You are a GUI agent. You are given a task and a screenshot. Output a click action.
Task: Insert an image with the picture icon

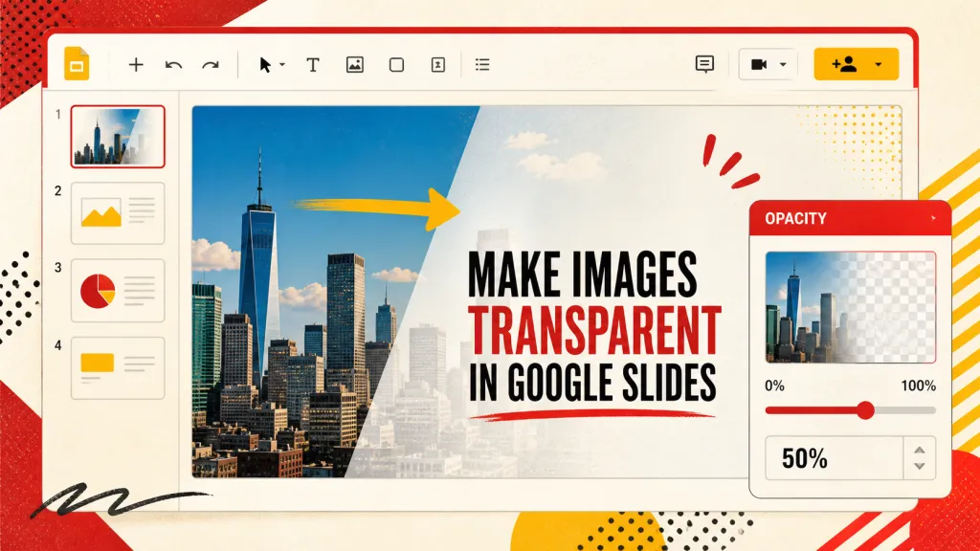[x=354, y=64]
